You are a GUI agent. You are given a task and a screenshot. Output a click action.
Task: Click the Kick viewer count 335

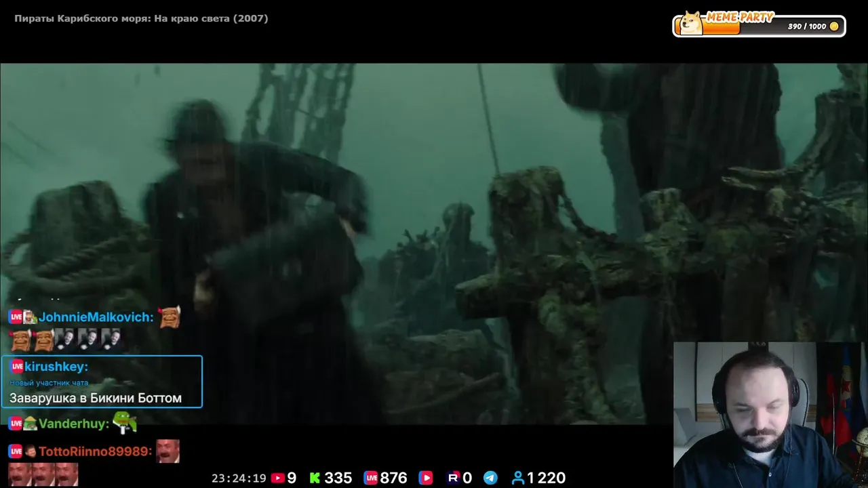(x=338, y=478)
